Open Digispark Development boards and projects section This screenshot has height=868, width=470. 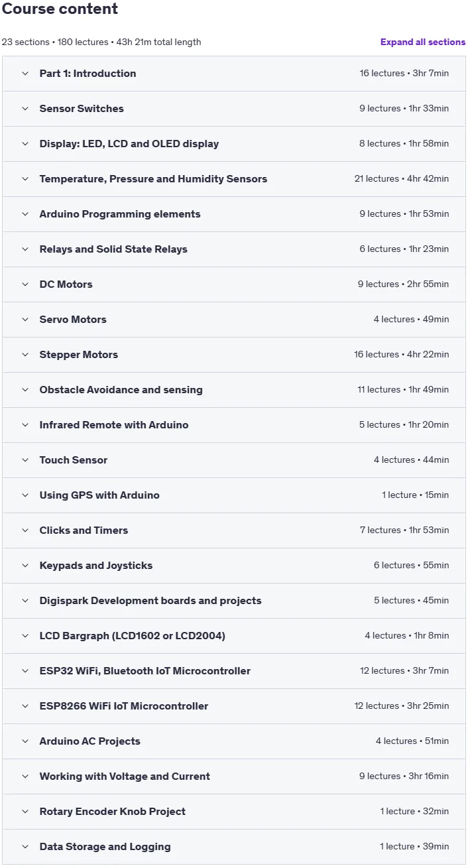pyautogui.click(x=234, y=601)
